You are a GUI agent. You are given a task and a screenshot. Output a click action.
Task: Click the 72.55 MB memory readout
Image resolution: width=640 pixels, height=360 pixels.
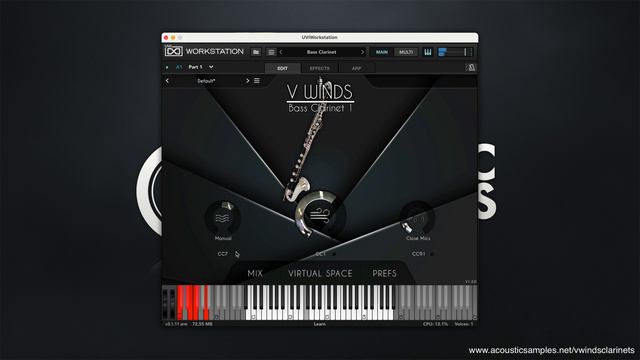pyautogui.click(x=202, y=324)
